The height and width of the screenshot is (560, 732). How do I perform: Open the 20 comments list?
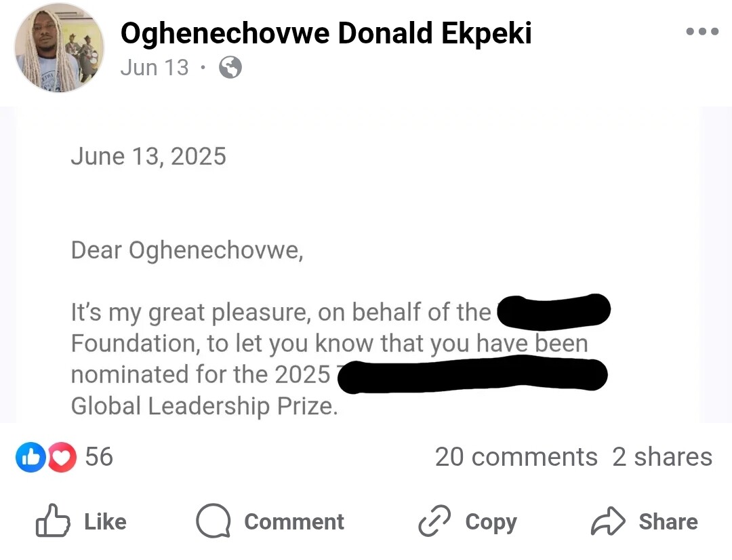click(x=516, y=457)
